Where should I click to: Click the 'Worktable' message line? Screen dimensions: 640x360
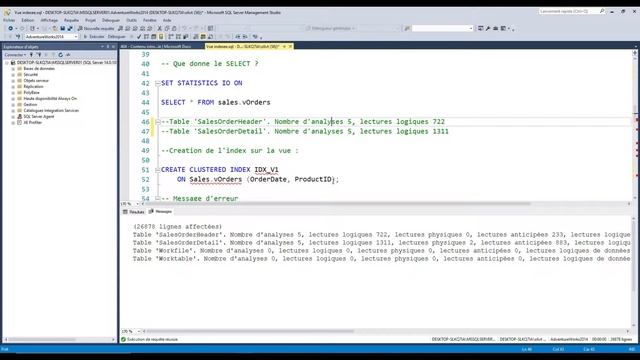(x=381, y=259)
